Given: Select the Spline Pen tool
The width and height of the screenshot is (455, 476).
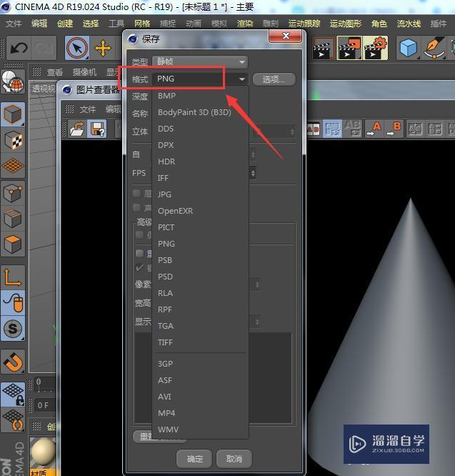Looking at the screenshot, I should (x=434, y=48).
